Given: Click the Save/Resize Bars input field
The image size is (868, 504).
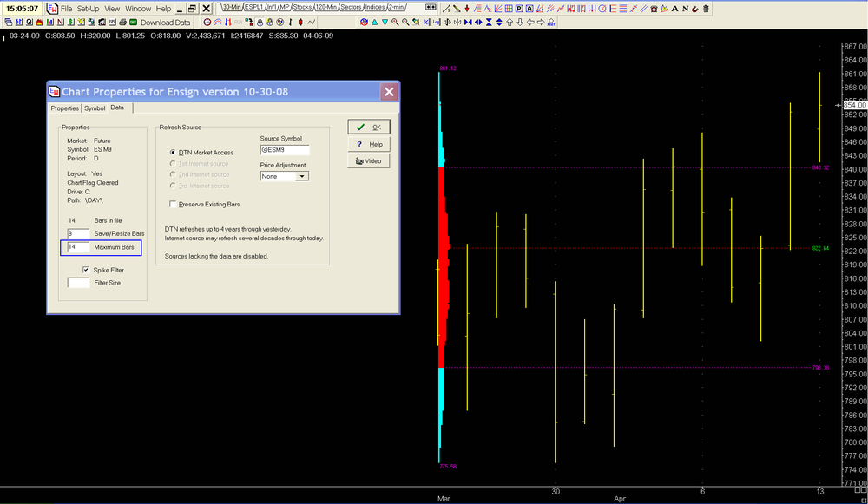Looking at the screenshot, I should click(78, 233).
